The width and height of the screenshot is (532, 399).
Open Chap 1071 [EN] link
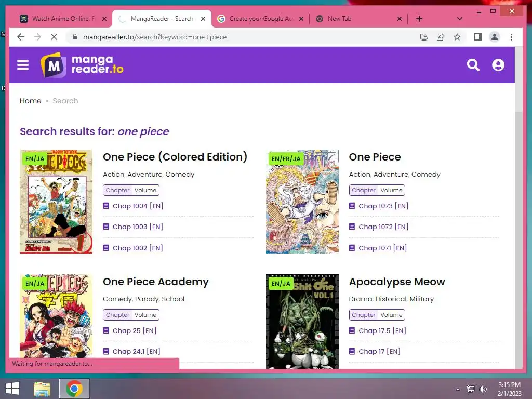pyautogui.click(x=383, y=248)
